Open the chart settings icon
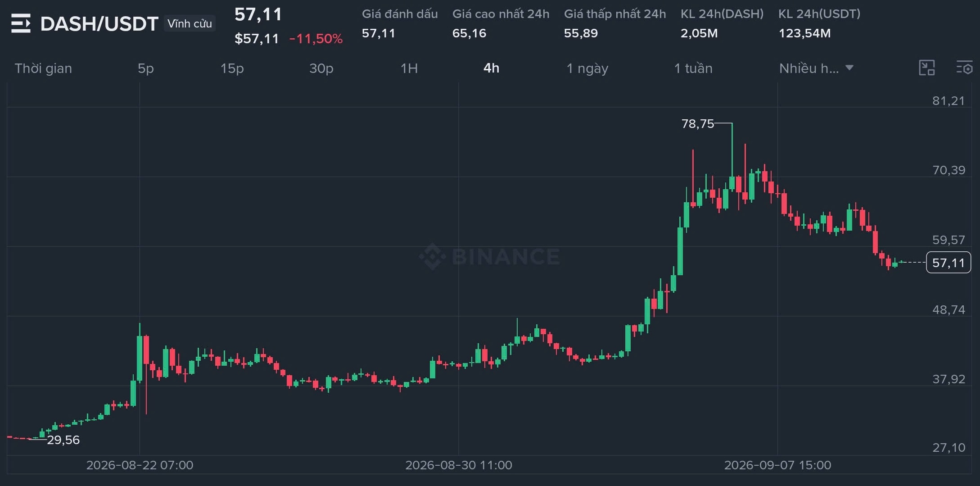Image resolution: width=980 pixels, height=486 pixels. tap(964, 68)
